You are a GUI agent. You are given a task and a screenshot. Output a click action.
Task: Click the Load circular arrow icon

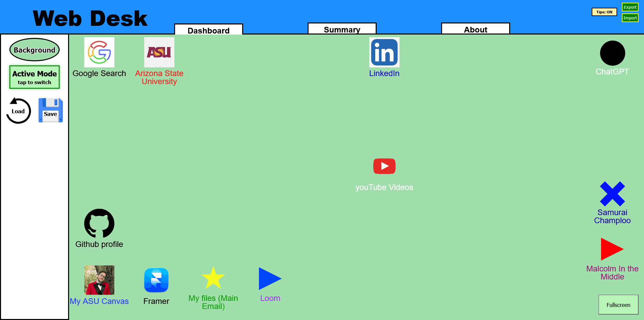[x=19, y=111]
